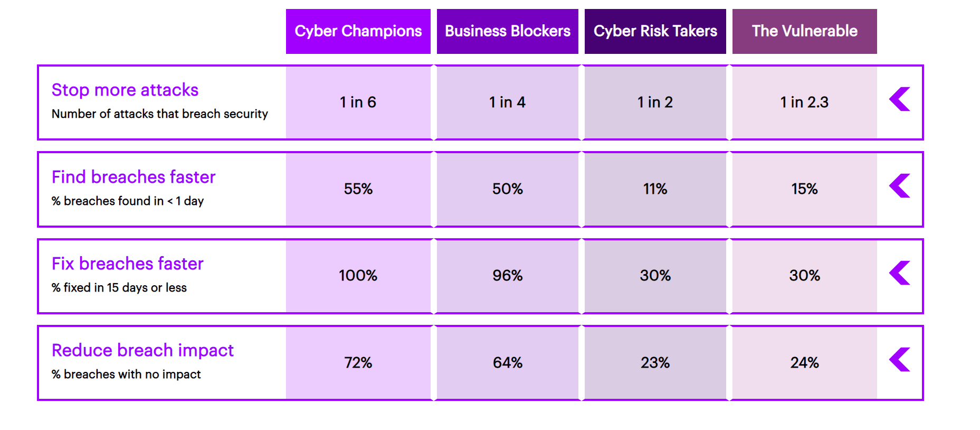The width and height of the screenshot is (980, 430).
Task: Open the Reduce breach impact row chevron
Action: coord(900,360)
